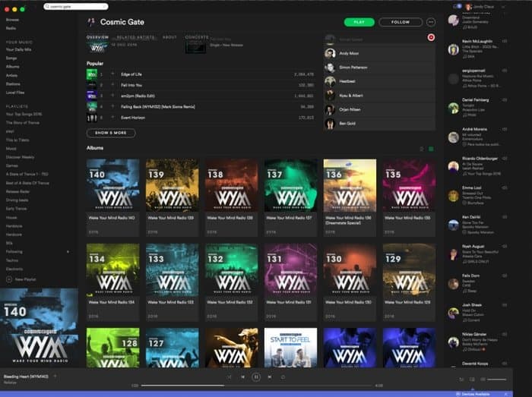Add Event Horizon to library
The image size is (532, 397).
pyautogui.click(x=112, y=117)
